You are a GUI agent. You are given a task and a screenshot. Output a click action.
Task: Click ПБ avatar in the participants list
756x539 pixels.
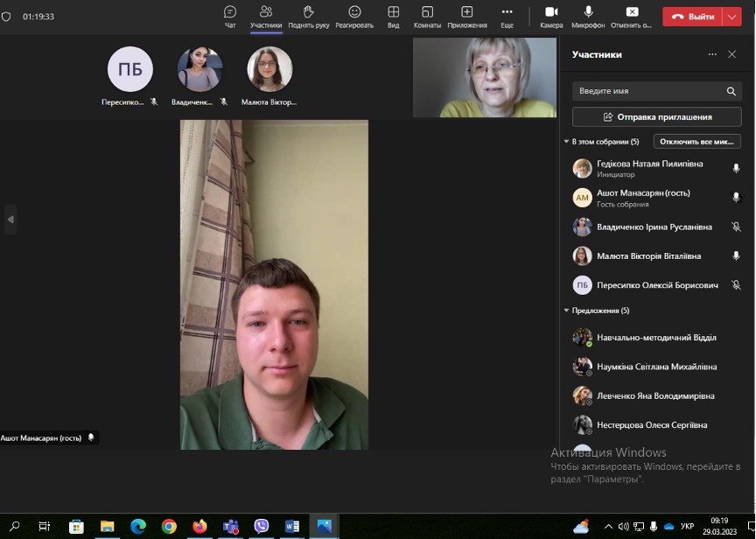tap(582, 285)
